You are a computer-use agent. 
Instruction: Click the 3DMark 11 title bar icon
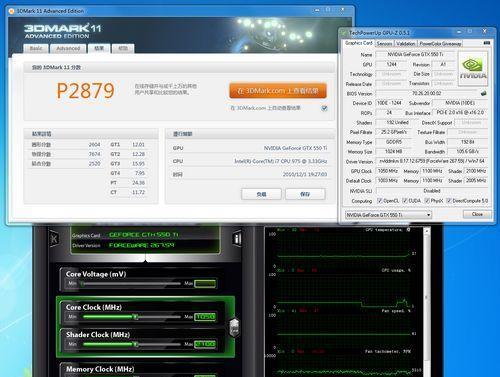[x=11, y=11]
